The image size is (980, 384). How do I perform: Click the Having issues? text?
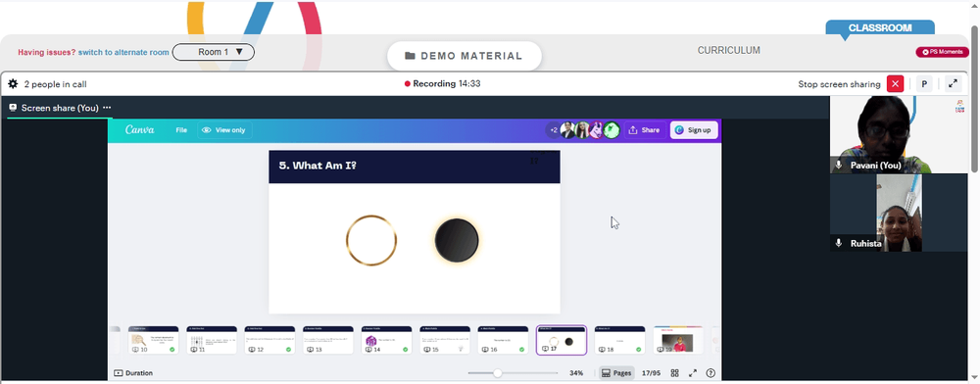point(47,53)
